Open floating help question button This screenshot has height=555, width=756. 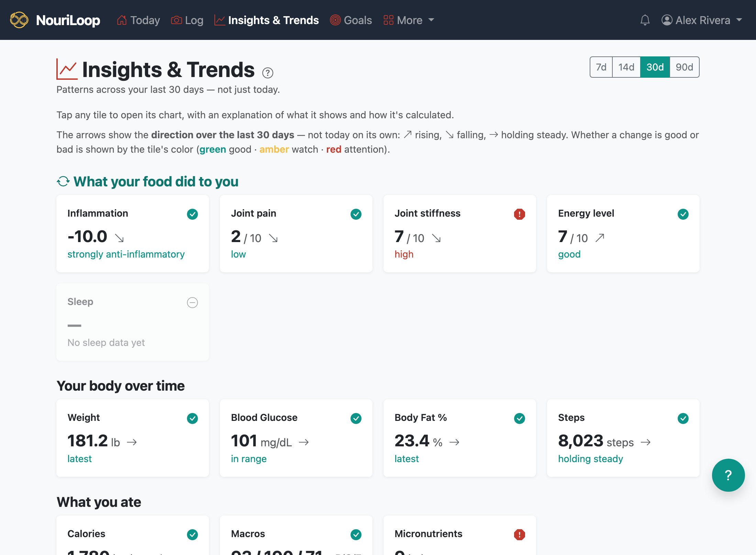tap(728, 475)
